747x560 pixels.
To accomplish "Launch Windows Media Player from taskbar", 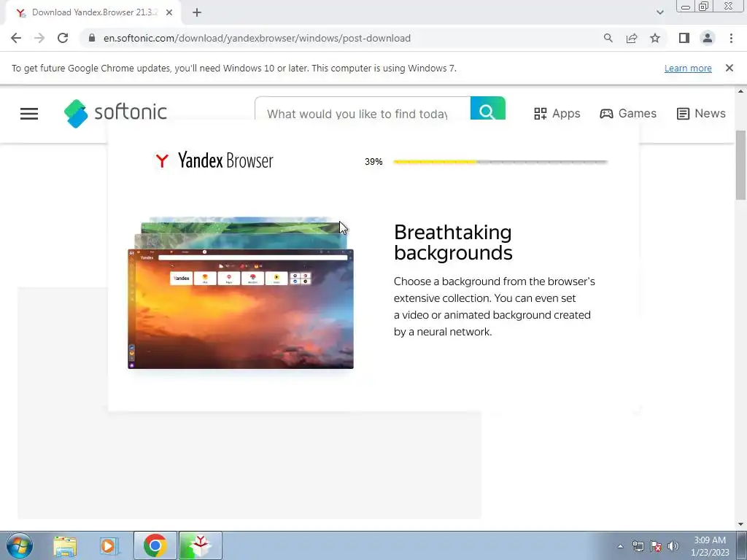I will [109, 545].
